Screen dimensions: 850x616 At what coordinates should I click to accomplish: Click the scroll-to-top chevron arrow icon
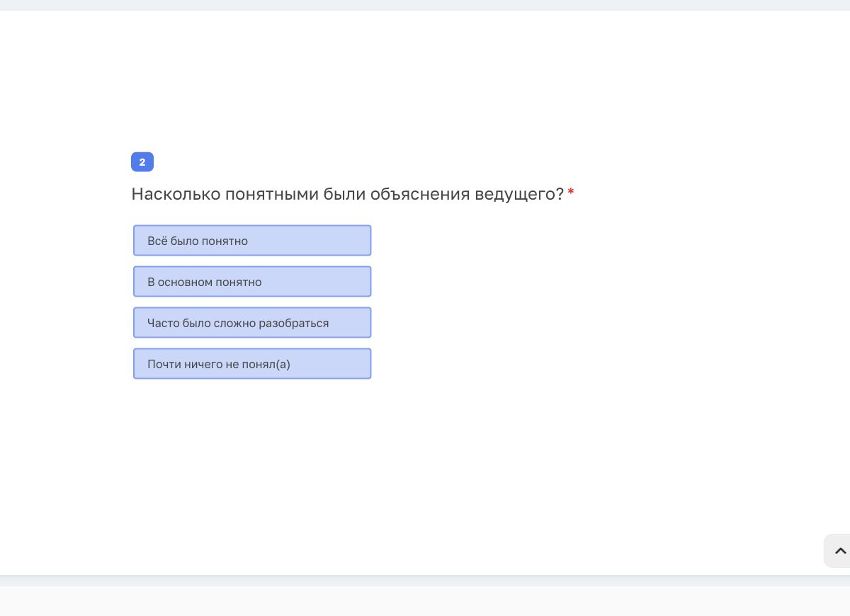840,551
